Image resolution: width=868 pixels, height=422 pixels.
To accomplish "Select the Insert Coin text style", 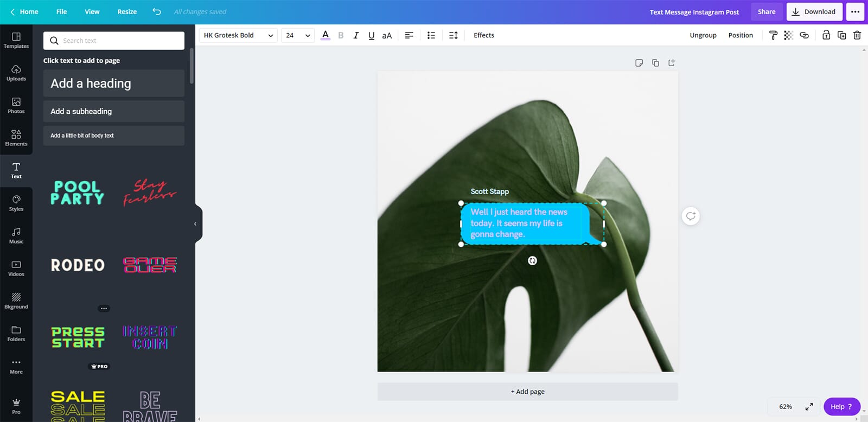I will [150, 337].
